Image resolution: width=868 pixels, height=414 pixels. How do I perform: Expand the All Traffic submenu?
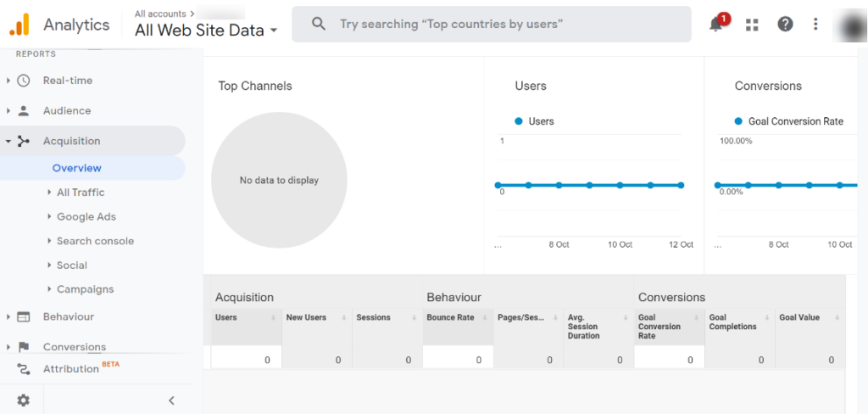point(81,193)
